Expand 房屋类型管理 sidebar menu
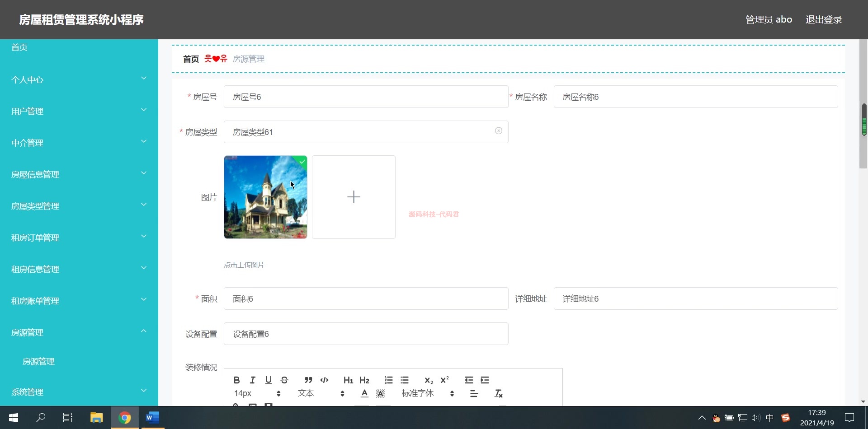 coord(79,206)
